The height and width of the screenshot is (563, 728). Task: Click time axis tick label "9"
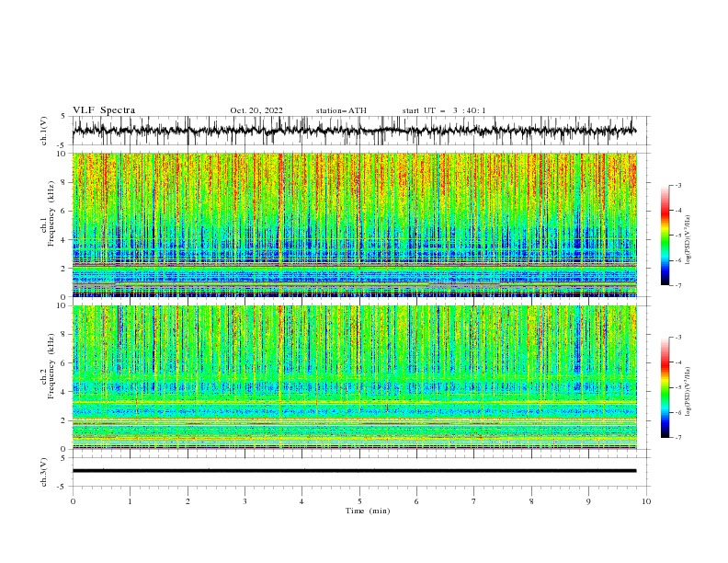[x=588, y=501]
